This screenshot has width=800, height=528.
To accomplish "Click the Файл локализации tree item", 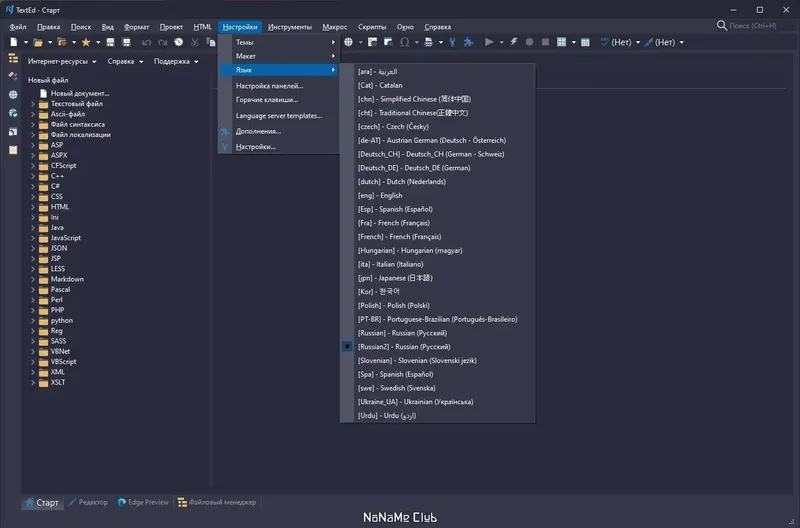I will [x=81, y=135].
